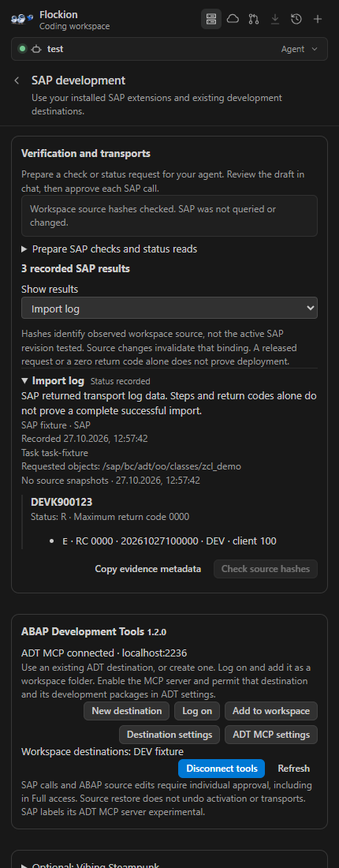Viewport: 339px width, 868px height.
Task: Click the Log on button
Action: tap(197, 711)
